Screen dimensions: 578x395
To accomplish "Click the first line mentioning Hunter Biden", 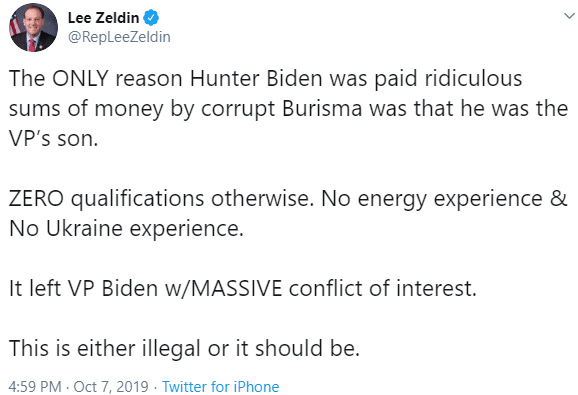I will click(265, 78).
